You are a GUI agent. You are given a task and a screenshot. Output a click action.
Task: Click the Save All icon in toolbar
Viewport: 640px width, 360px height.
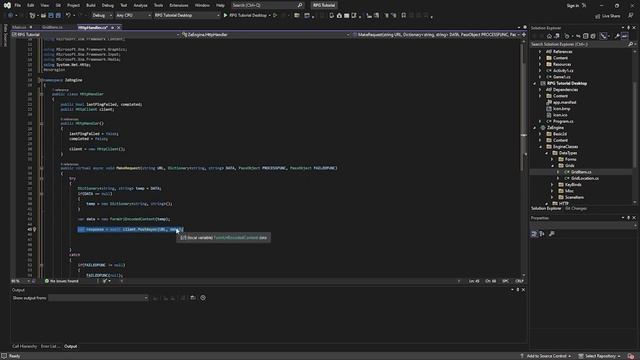(x=58, y=16)
